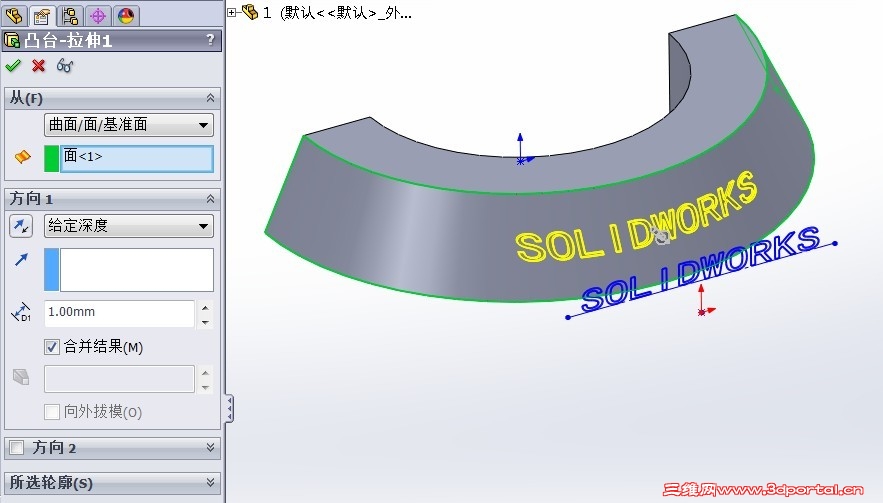Viewport: 883px width, 503px height.
Task: Click the extrusion direction selection box
Action: click(137, 270)
